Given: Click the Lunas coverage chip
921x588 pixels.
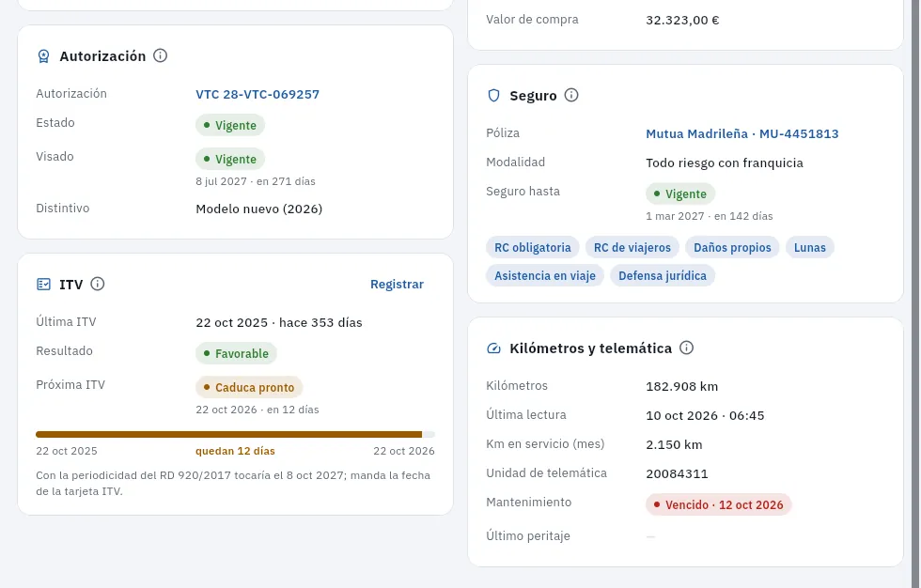Looking at the screenshot, I should (x=810, y=248).
